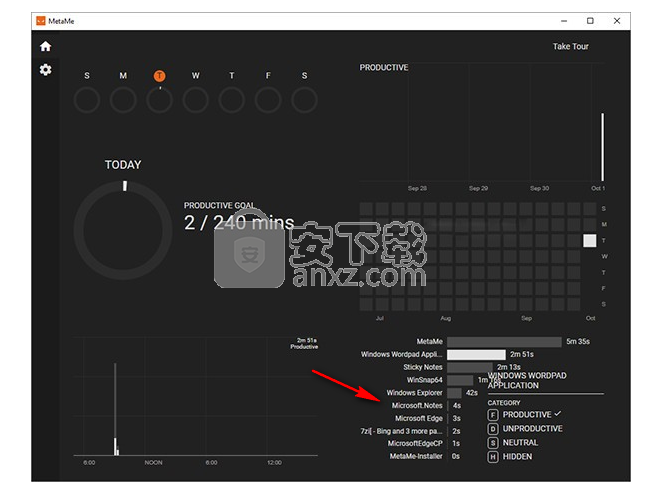Start the Take Tour walkthrough
645x499 pixels.
coord(570,46)
